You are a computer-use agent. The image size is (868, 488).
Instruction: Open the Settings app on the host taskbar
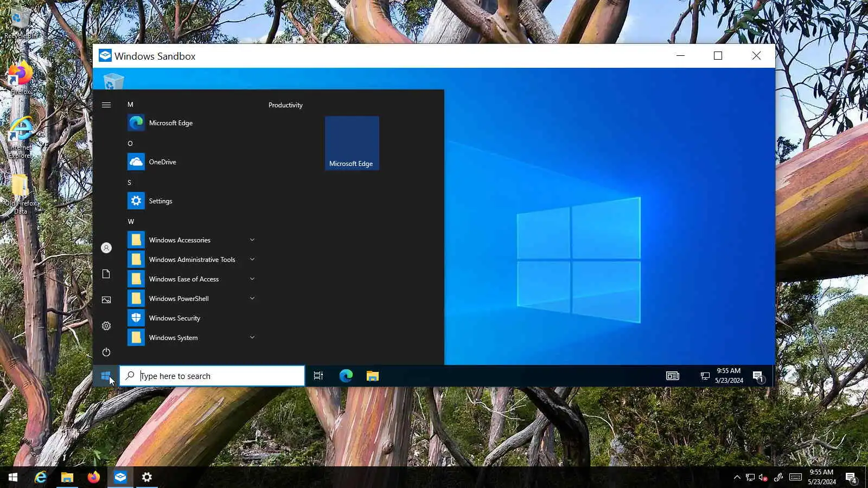(147, 477)
